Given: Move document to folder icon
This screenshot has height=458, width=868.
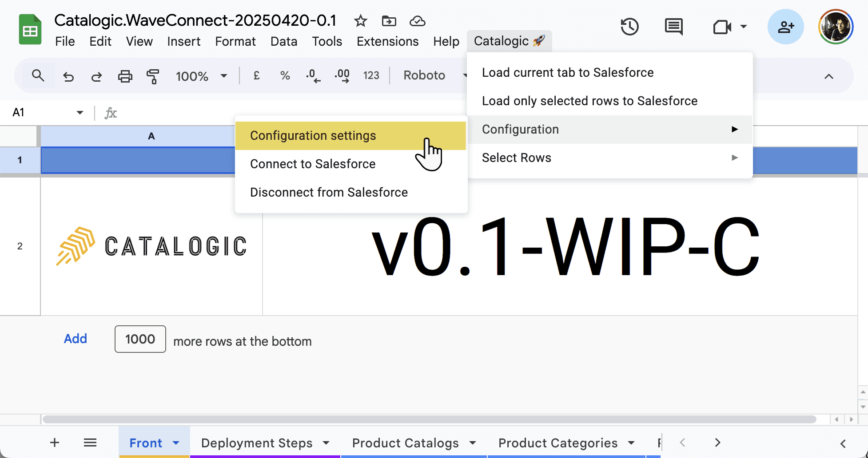Looking at the screenshot, I should coord(389,21).
